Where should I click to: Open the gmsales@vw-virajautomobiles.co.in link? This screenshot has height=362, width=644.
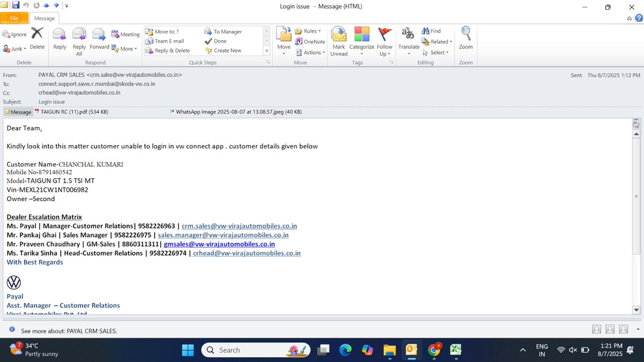tap(219, 244)
